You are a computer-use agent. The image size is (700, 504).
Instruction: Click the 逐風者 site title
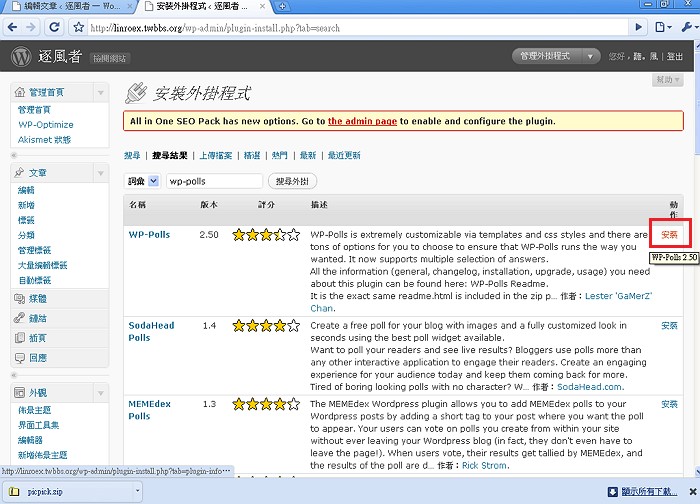pos(60,57)
